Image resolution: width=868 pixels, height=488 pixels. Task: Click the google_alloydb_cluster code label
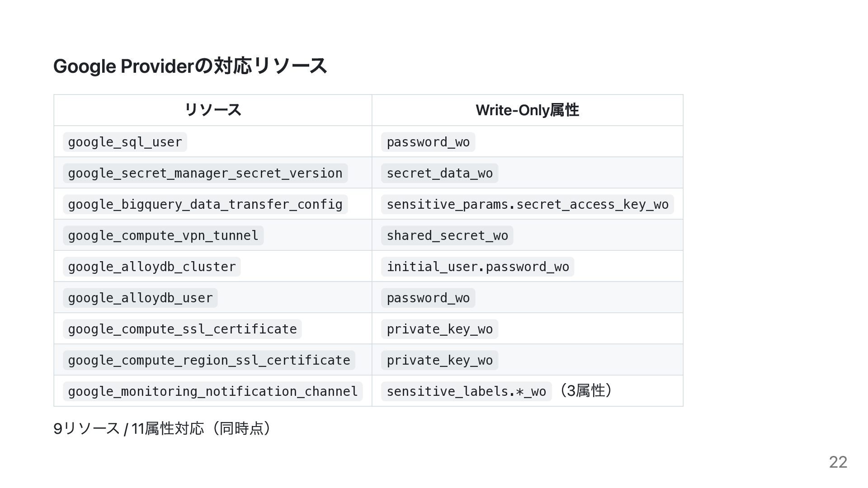151,267
